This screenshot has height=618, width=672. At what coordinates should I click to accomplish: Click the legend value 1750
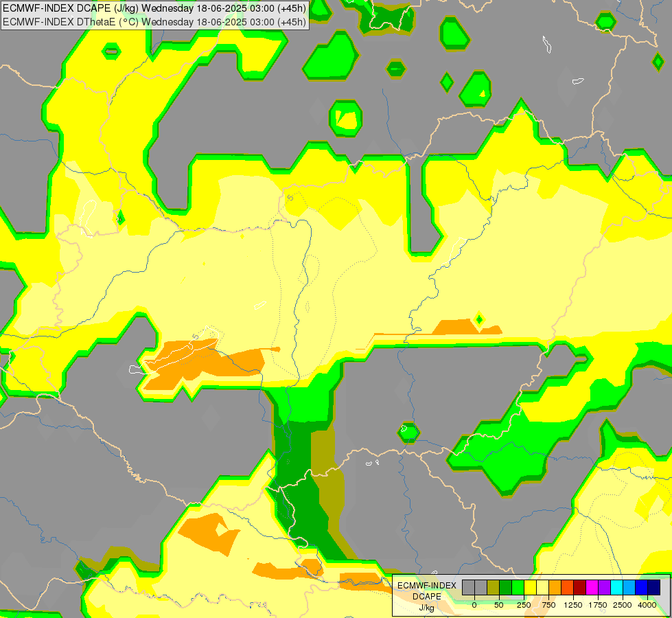point(598,605)
